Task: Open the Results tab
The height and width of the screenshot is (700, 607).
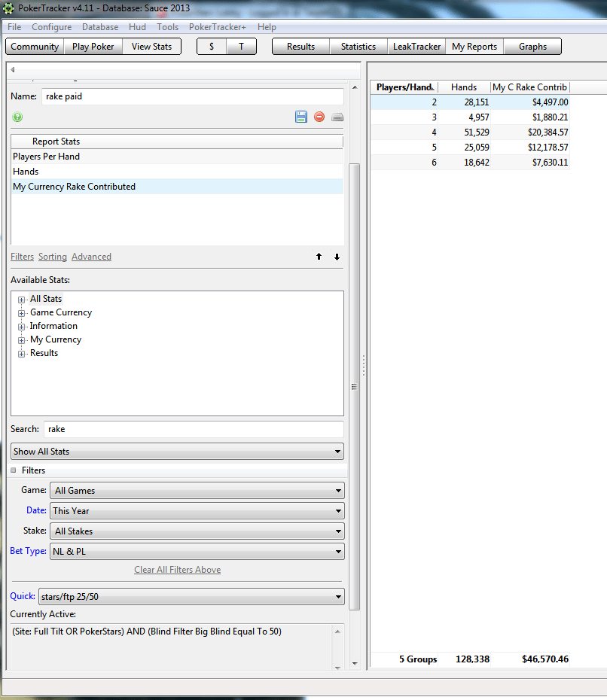Action: tap(300, 47)
